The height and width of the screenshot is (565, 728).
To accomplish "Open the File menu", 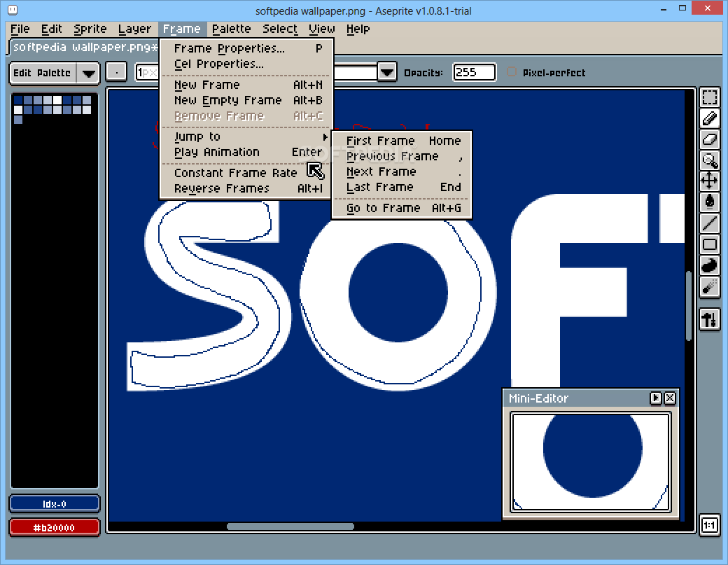I will [x=20, y=29].
